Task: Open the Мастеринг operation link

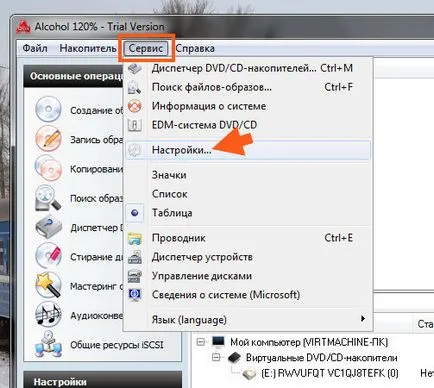Action: click(97, 286)
